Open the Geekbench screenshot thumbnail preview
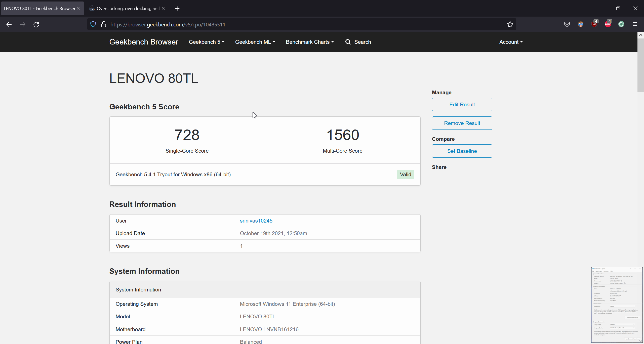 pos(617,305)
